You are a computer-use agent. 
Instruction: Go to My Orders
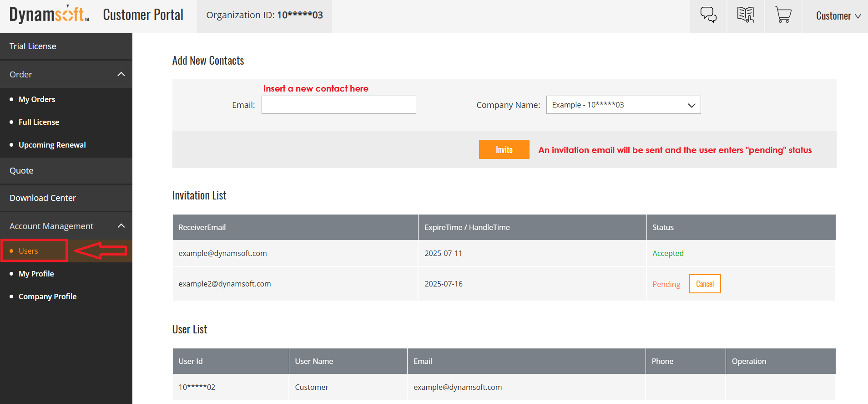click(37, 99)
